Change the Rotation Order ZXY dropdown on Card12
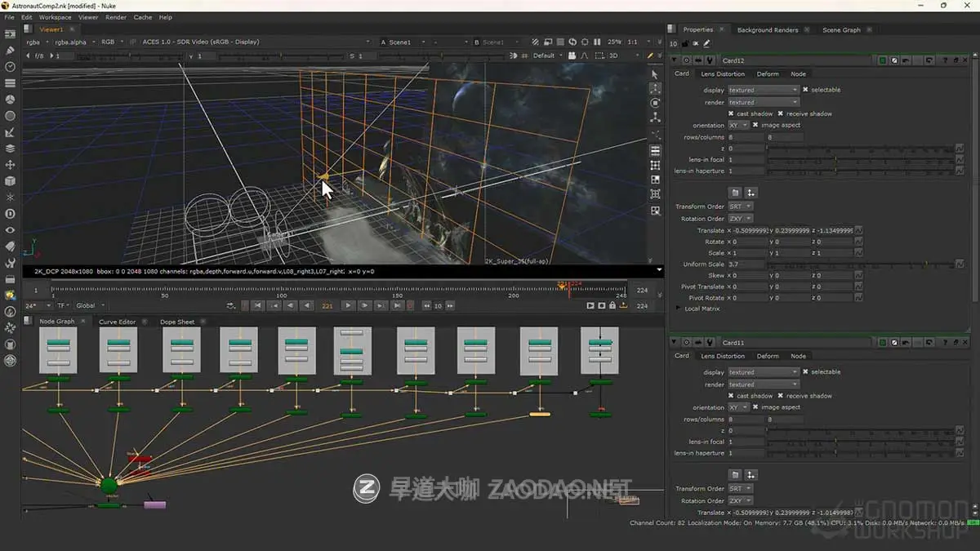This screenshot has width=980, height=551. coord(741,218)
